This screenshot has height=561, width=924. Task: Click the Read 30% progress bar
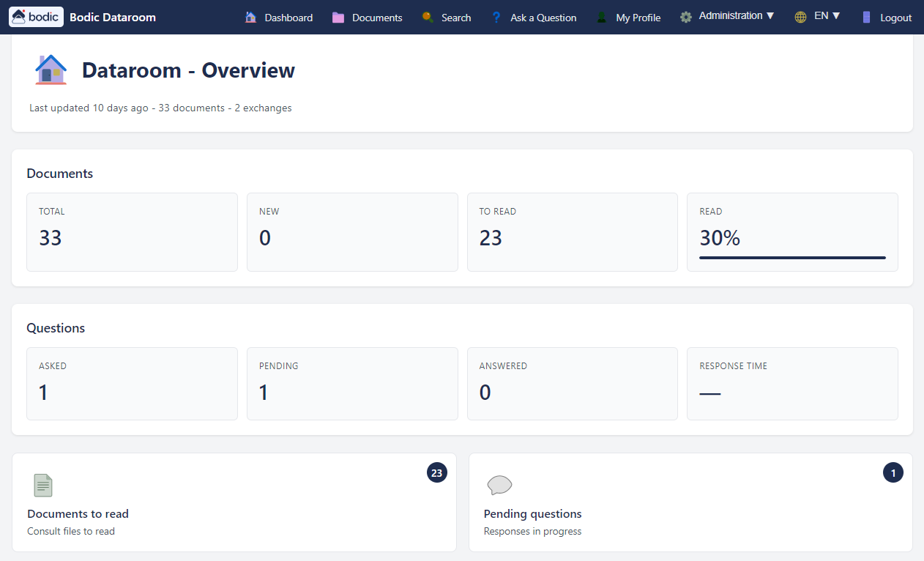pyautogui.click(x=792, y=258)
